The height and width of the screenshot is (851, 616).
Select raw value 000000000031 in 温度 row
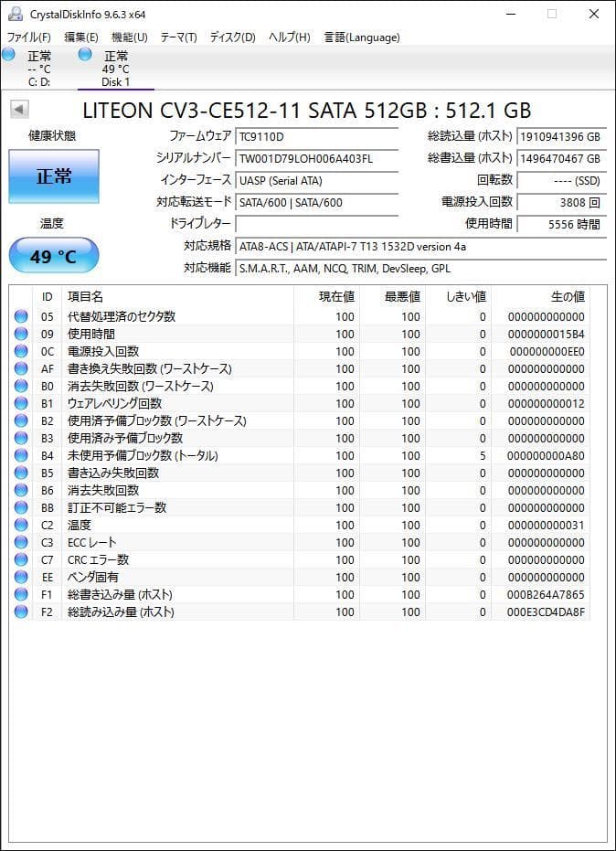click(x=546, y=526)
